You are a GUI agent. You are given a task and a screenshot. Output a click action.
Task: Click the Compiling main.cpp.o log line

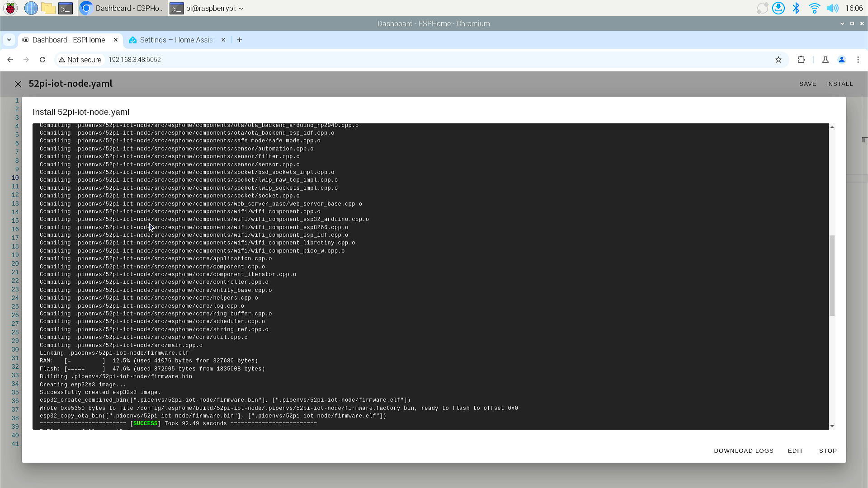click(121, 346)
